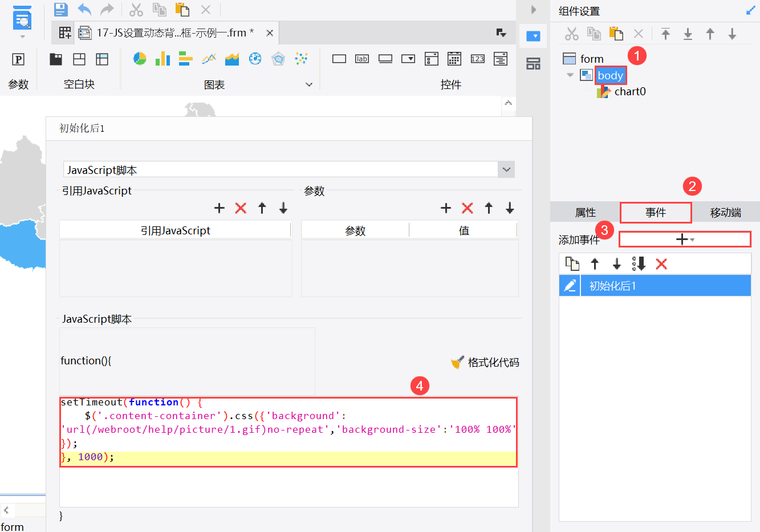Move component to bottom in 组件设置 toolbar

tap(688, 34)
